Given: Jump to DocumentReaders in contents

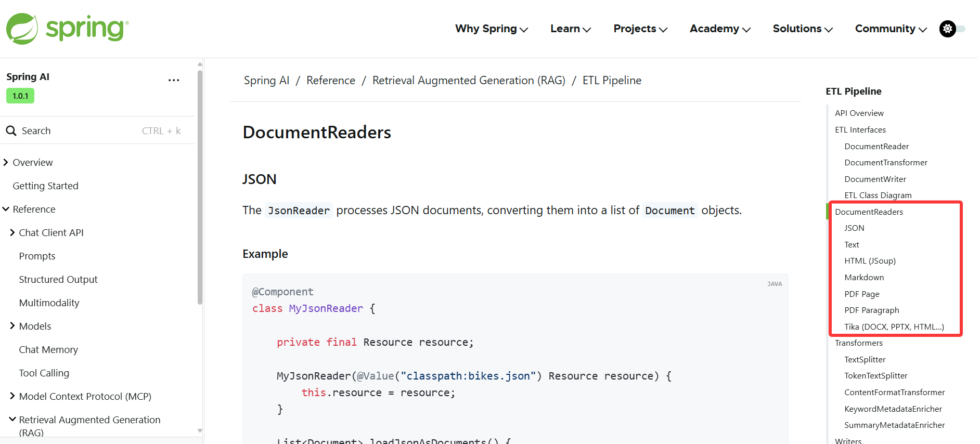Looking at the screenshot, I should pyautogui.click(x=869, y=212).
